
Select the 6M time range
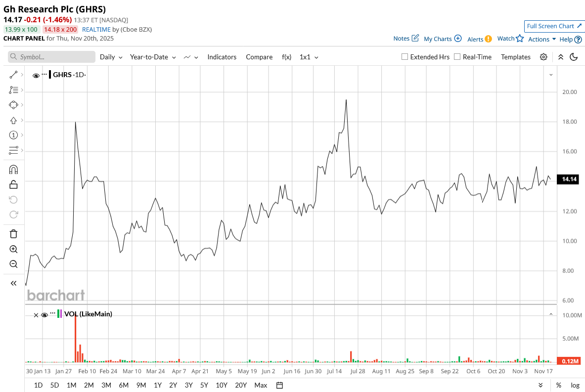(x=124, y=385)
